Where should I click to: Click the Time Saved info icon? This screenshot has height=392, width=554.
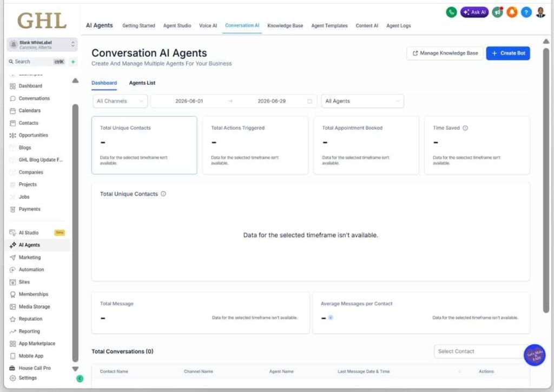click(x=465, y=128)
